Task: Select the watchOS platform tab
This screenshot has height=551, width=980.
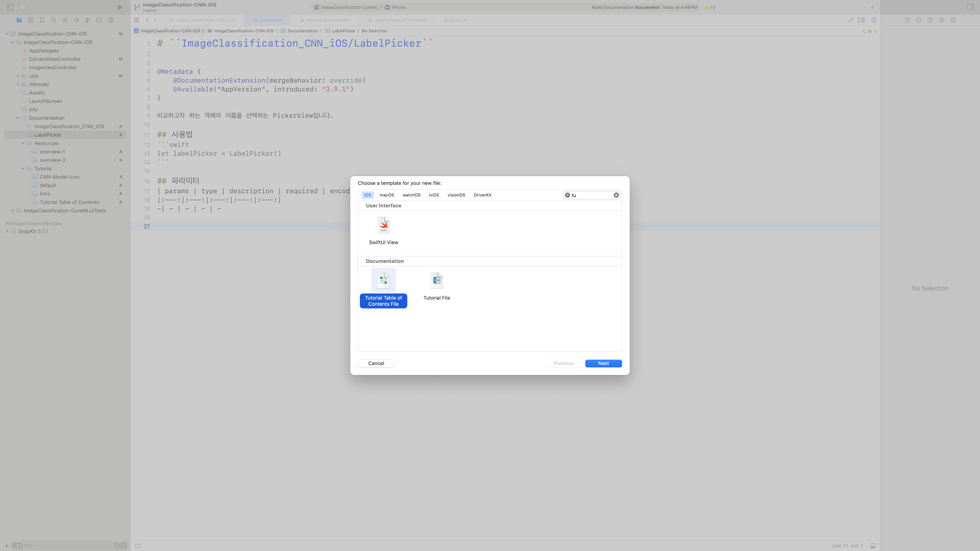Action: click(x=411, y=195)
